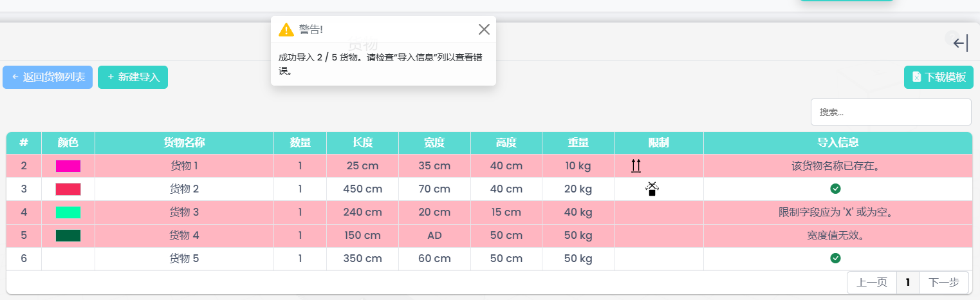Click the 返回货物列表 button
Viewport: 980px width, 300px height.
coord(48,77)
